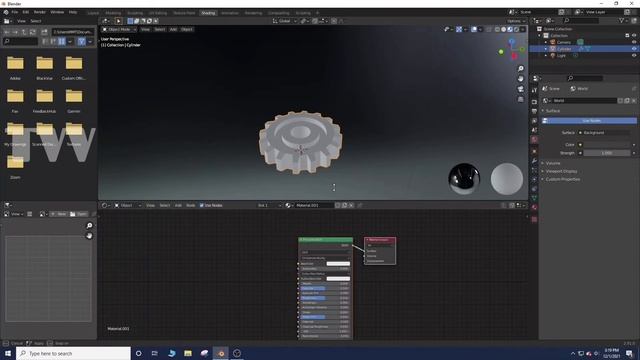Open the viewport Options dropdown
Image resolution: width=640 pixels, height=360 pixels.
(x=516, y=21)
